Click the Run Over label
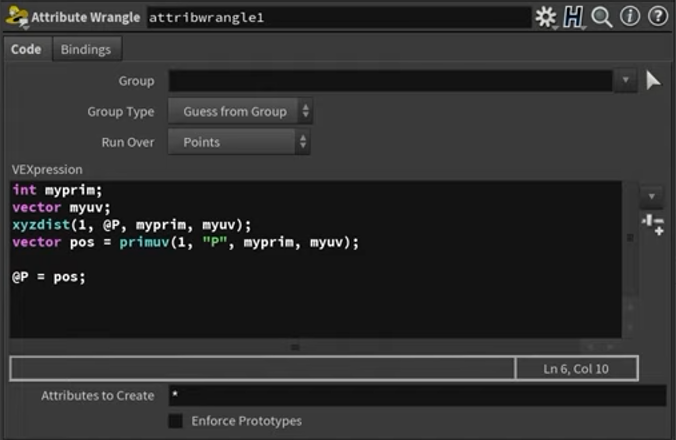The image size is (676, 440). [x=128, y=142]
